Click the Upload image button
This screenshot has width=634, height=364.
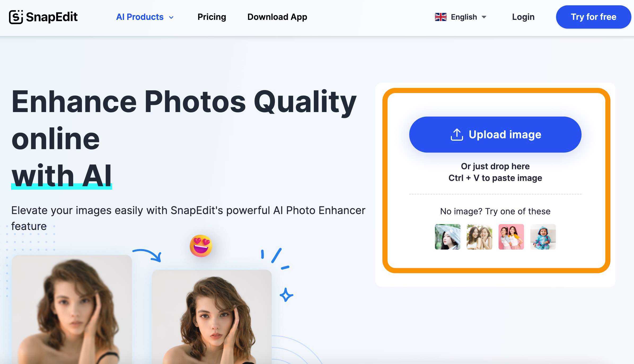pos(495,135)
